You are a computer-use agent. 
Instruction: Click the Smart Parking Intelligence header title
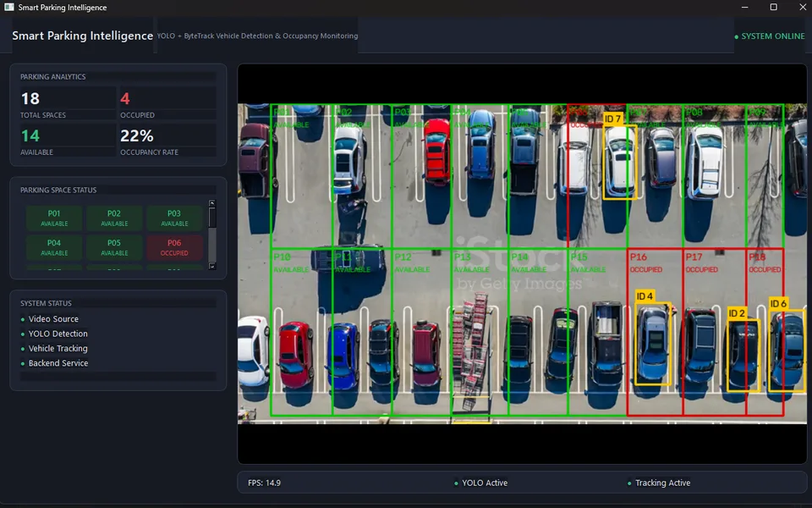[82, 36]
